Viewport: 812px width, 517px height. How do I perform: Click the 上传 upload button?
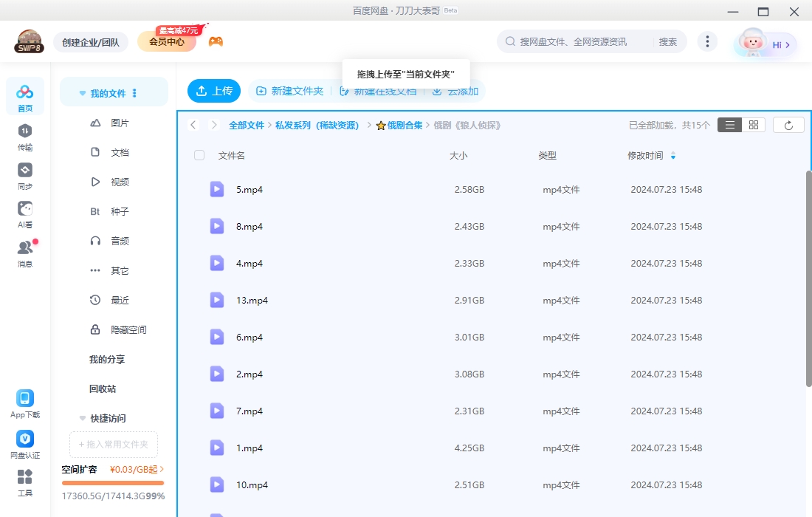click(x=213, y=90)
